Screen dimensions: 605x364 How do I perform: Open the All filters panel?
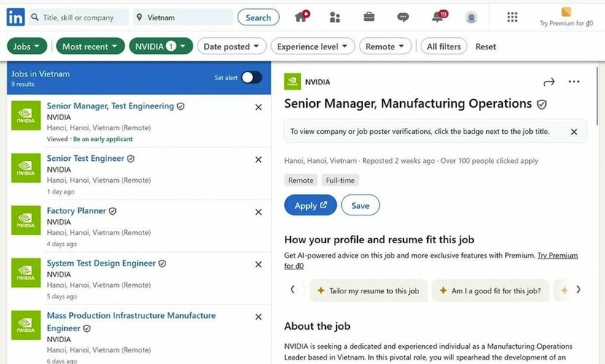[444, 47]
